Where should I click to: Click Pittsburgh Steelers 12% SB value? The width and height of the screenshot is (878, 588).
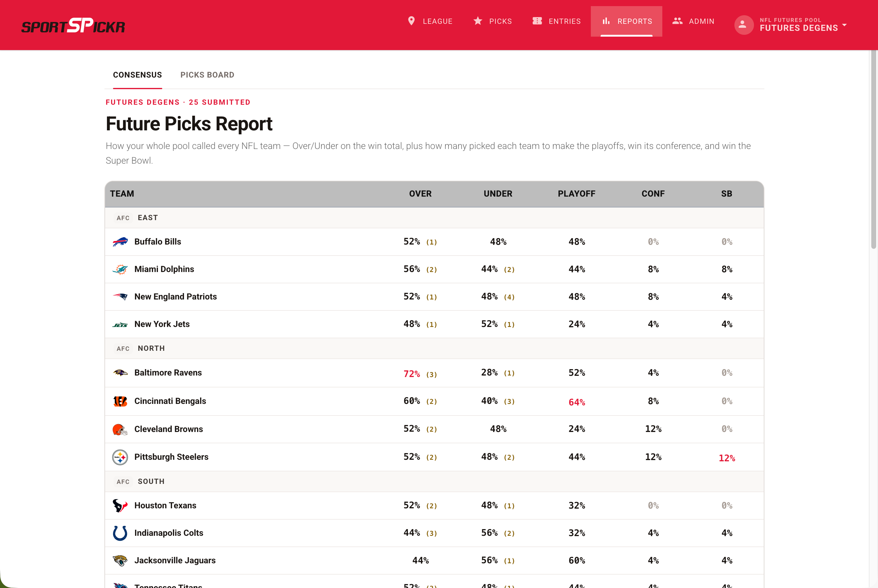(x=727, y=458)
